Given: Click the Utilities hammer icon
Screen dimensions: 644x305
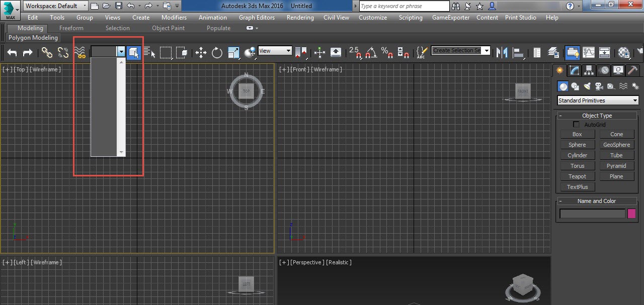Looking at the screenshot, I should pos(632,70).
